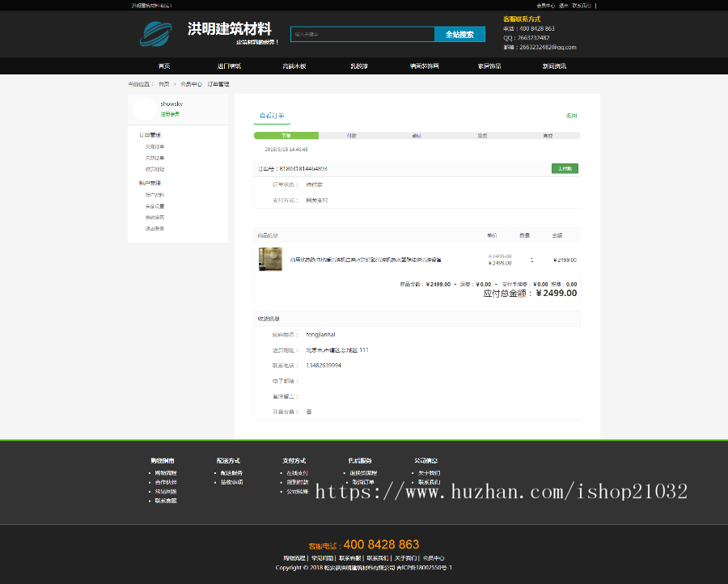
Task: Click the phone number 13482639994
Action: [324, 366]
